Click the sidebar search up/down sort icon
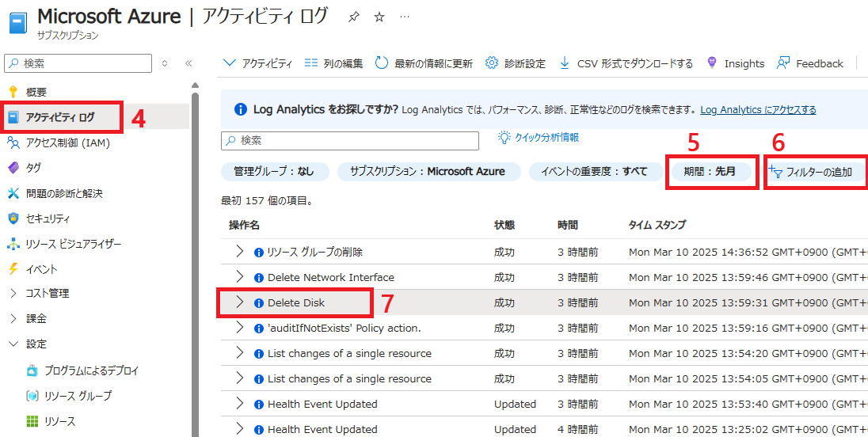 (165, 63)
